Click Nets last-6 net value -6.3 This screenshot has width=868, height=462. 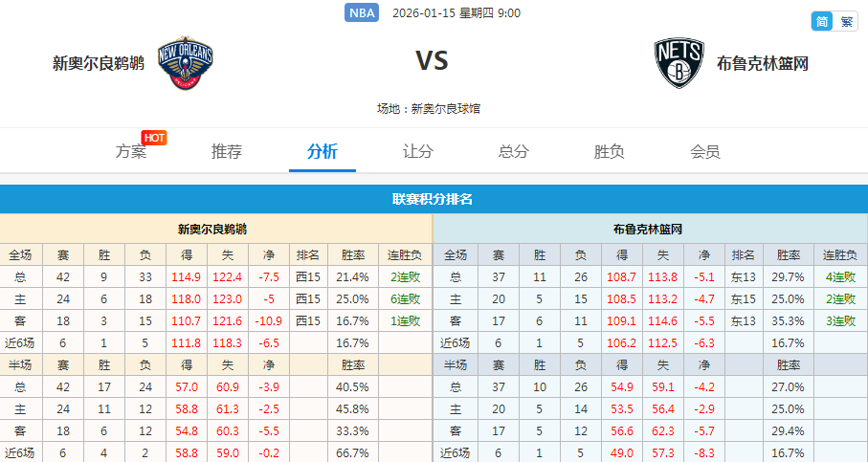[x=703, y=343]
